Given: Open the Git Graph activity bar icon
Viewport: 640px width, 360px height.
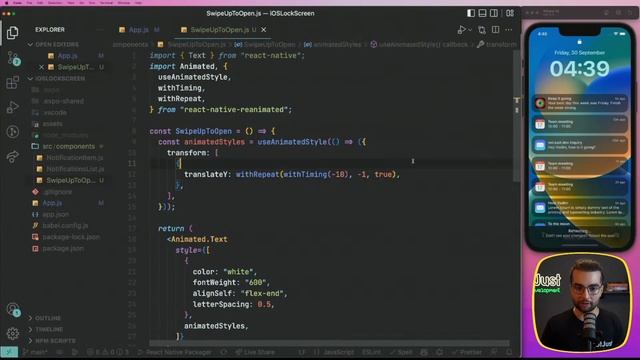Looking at the screenshot, I should [13, 131].
